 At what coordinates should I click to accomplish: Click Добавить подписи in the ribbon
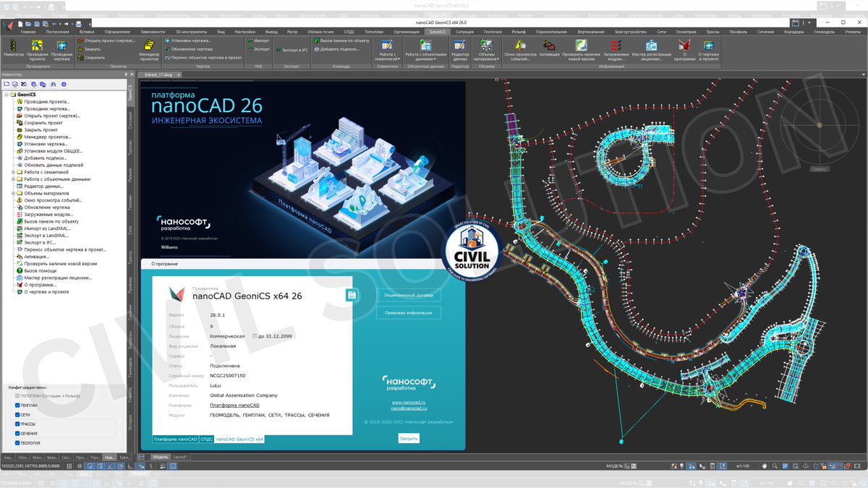click(x=337, y=49)
